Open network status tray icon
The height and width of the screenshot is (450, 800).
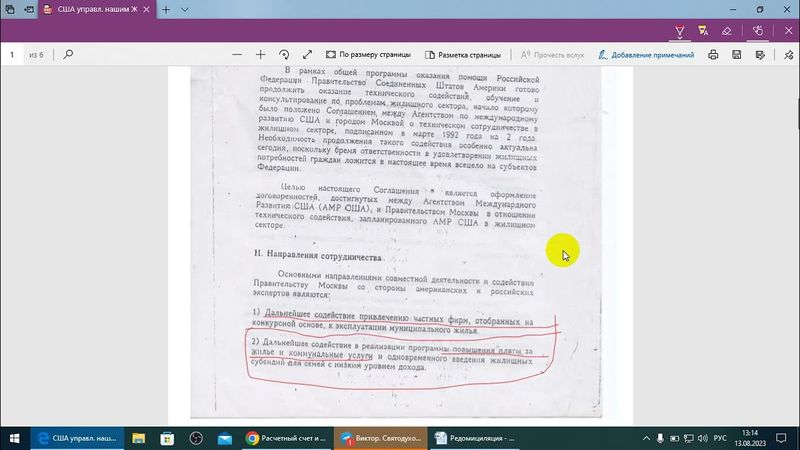pyautogui.click(x=689, y=438)
